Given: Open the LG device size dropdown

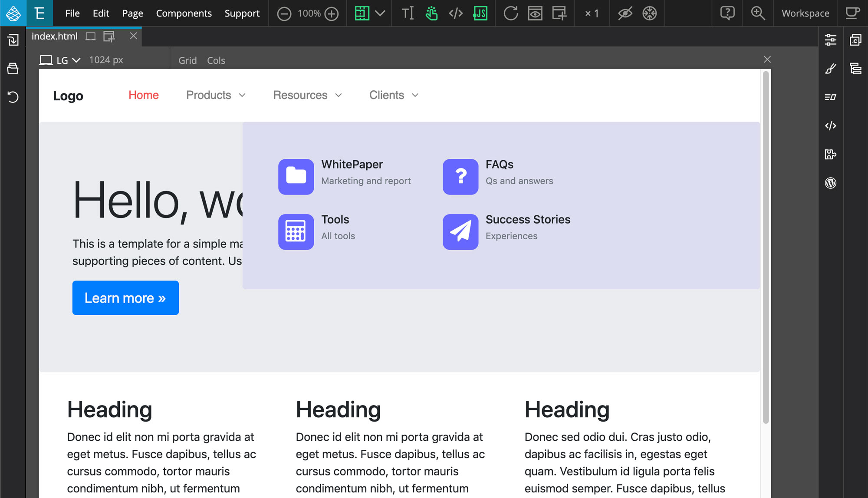Looking at the screenshot, I should [60, 60].
